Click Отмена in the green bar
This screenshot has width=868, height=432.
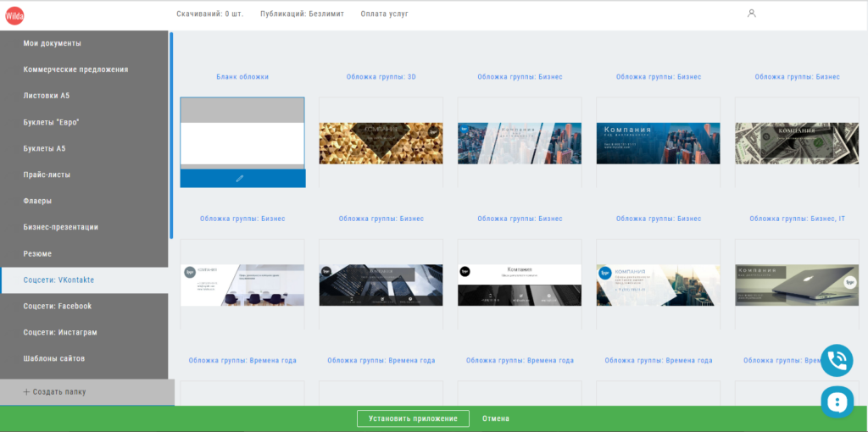click(496, 418)
